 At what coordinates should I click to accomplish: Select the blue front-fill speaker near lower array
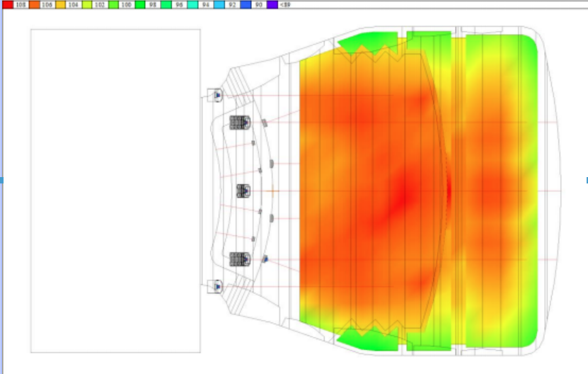pyautogui.click(x=266, y=259)
